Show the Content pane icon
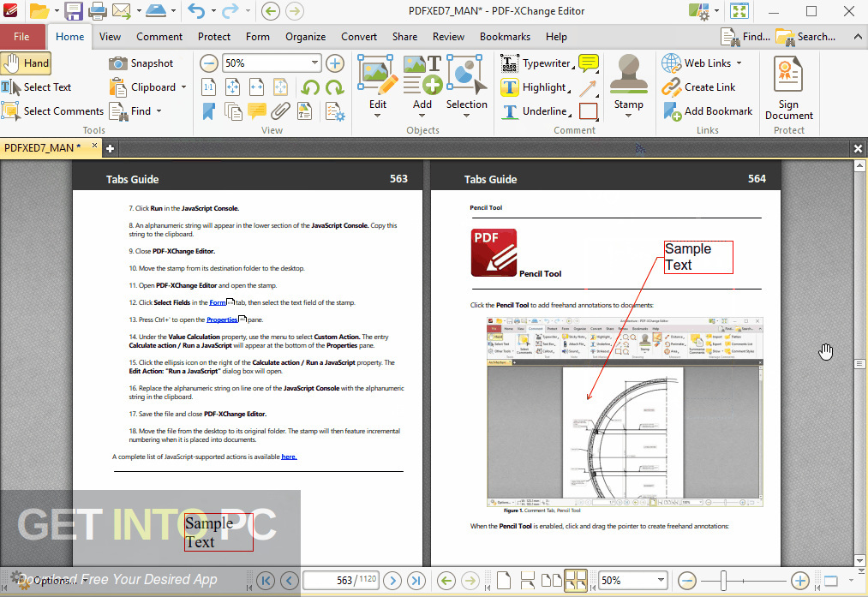This screenshot has height=597, width=868. 304,110
